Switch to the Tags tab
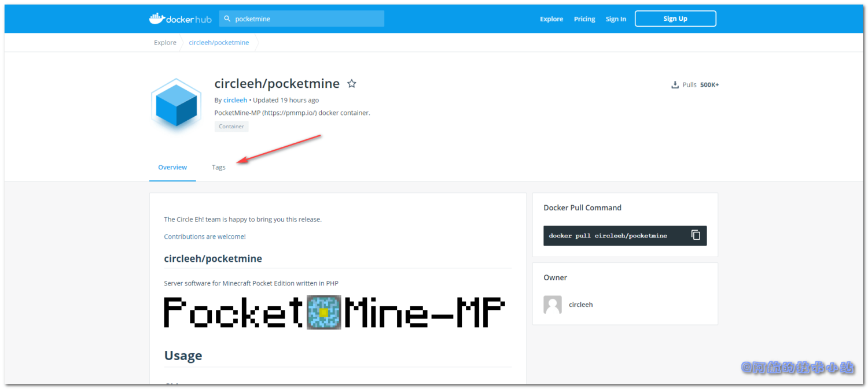868x389 pixels. point(218,167)
